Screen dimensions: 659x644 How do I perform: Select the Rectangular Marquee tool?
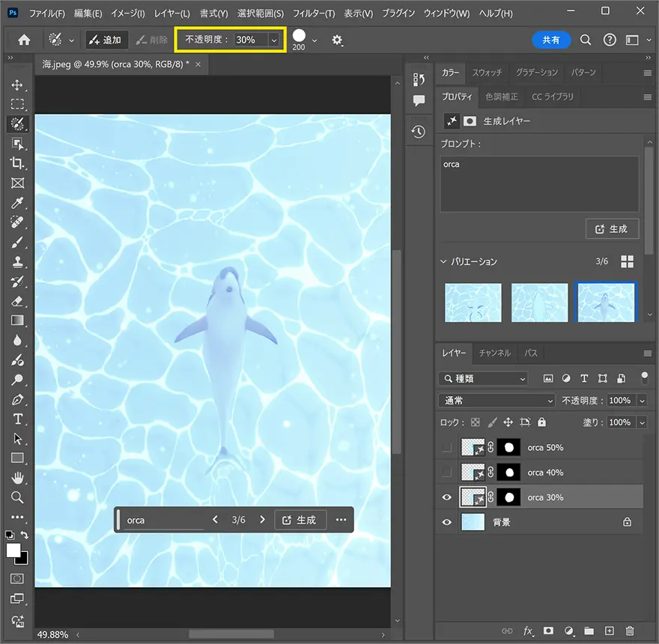[x=17, y=104]
